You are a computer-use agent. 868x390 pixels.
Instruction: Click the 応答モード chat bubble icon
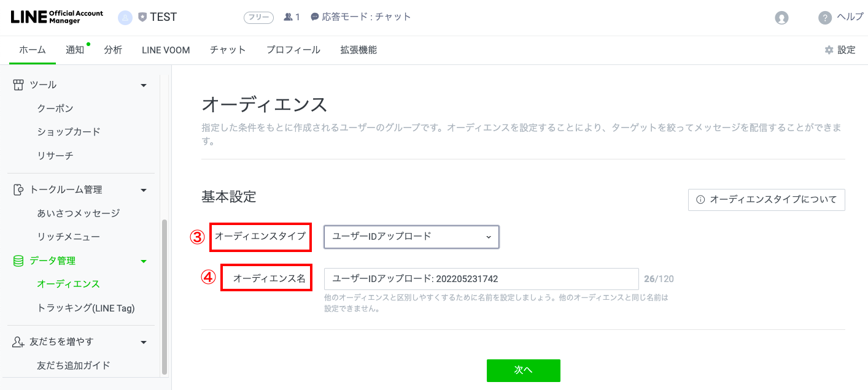pyautogui.click(x=315, y=17)
